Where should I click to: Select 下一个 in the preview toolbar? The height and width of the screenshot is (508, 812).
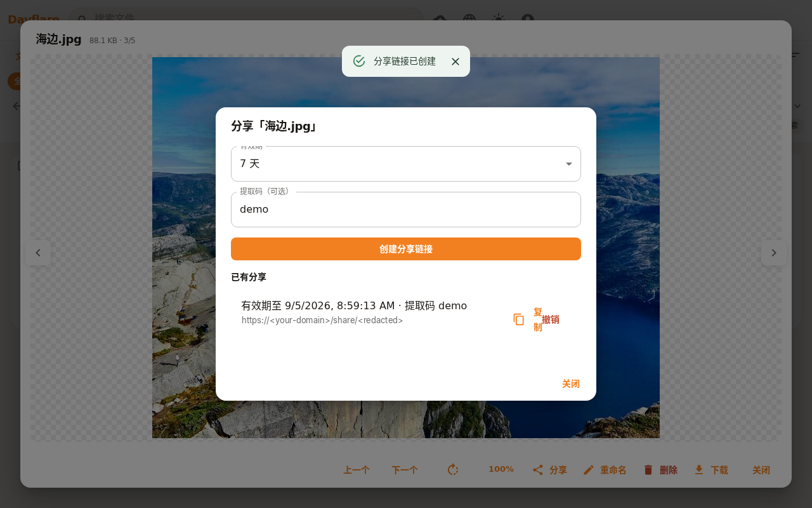[405, 470]
